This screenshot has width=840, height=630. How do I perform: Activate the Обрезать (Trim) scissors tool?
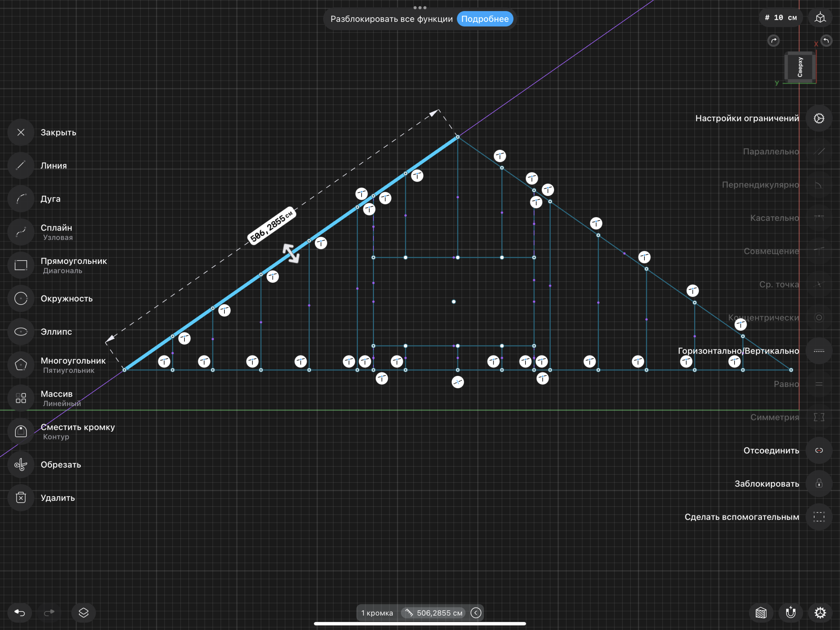tap(21, 465)
